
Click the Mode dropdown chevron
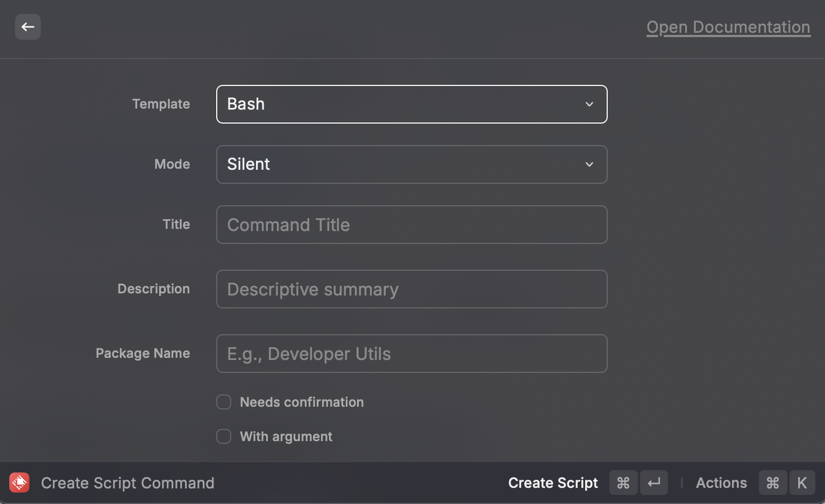(589, 164)
